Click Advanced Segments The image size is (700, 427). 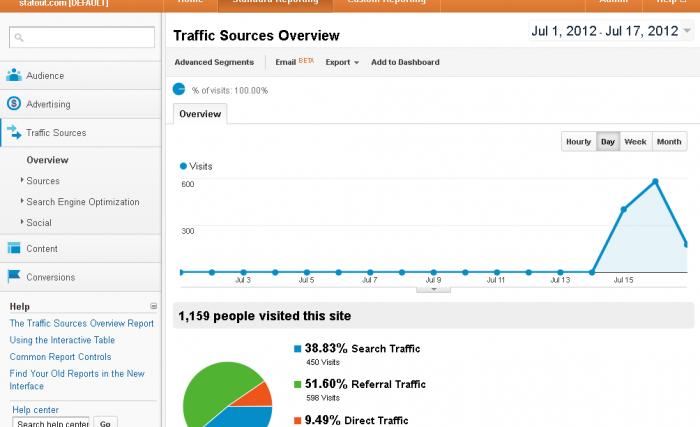[214, 62]
